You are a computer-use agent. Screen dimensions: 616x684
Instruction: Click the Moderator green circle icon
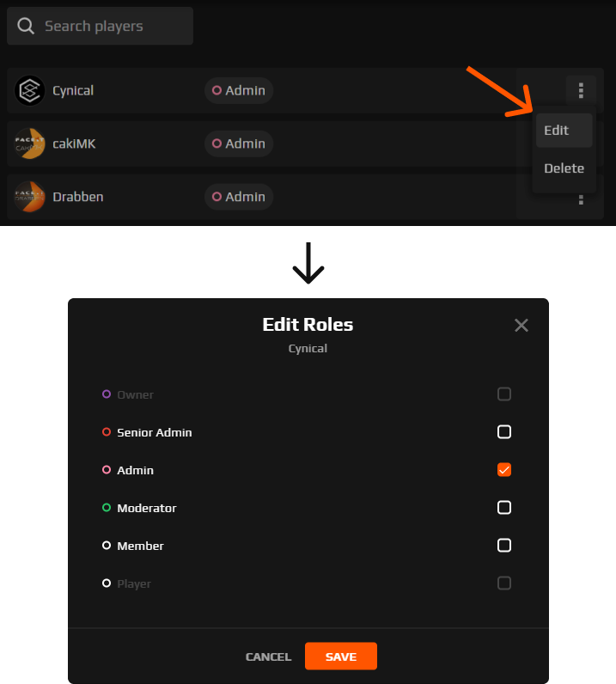coord(107,507)
